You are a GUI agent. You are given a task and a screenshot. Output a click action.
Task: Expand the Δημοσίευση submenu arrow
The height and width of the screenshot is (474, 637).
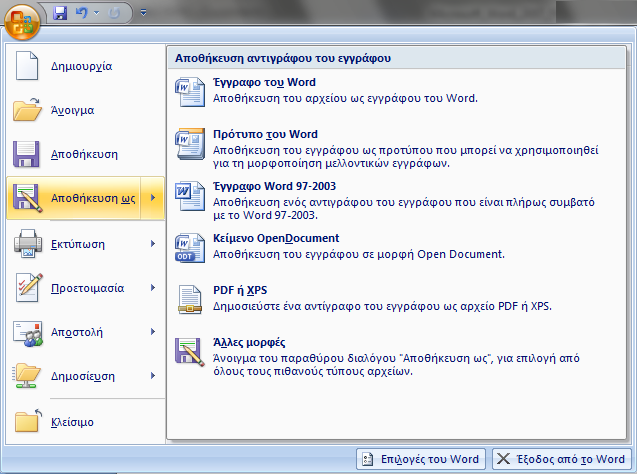coord(153,376)
